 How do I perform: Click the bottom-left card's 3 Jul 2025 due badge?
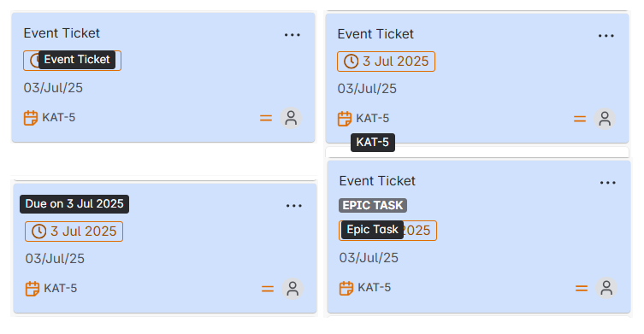pos(74,231)
